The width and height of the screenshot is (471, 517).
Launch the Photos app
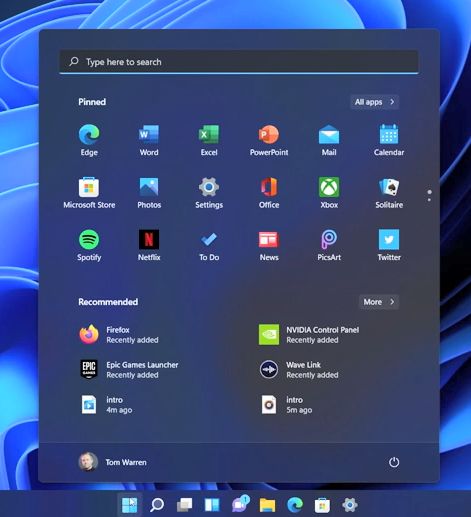pyautogui.click(x=149, y=193)
